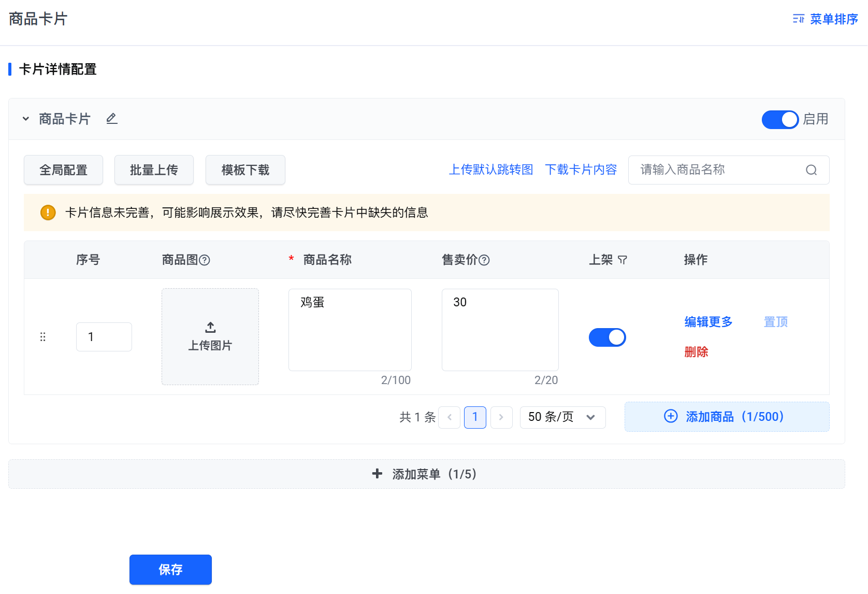868x594 pixels.
Task: Select page 1 in pagination
Action: [475, 417]
